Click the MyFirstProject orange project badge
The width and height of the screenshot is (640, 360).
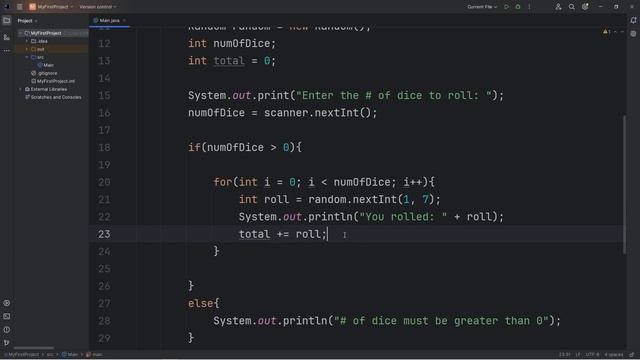(32, 7)
